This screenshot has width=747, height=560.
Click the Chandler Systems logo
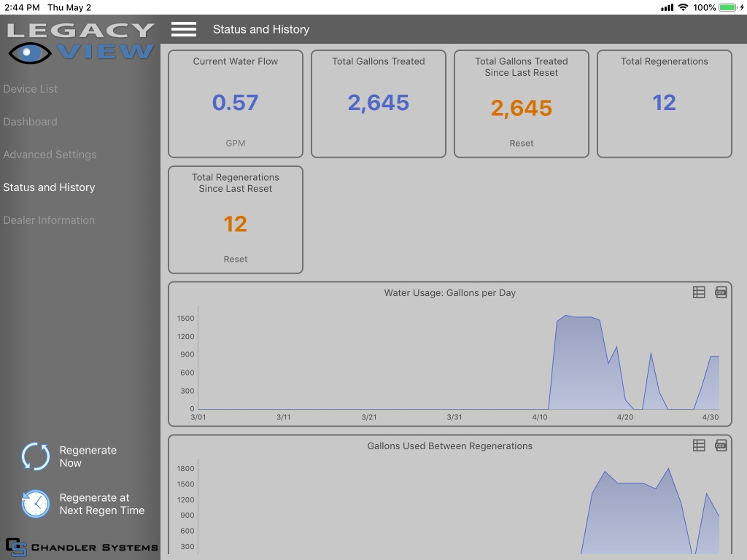coord(82,547)
